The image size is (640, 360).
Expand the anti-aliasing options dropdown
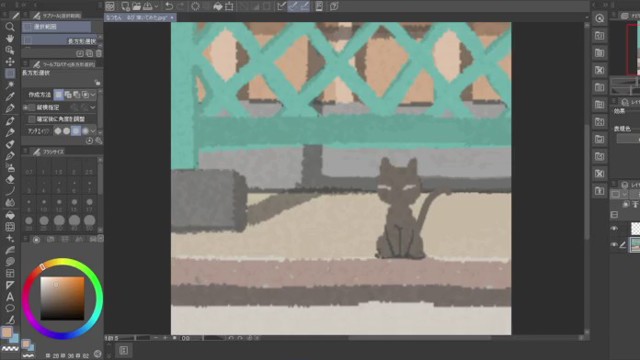click(x=93, y=131)
